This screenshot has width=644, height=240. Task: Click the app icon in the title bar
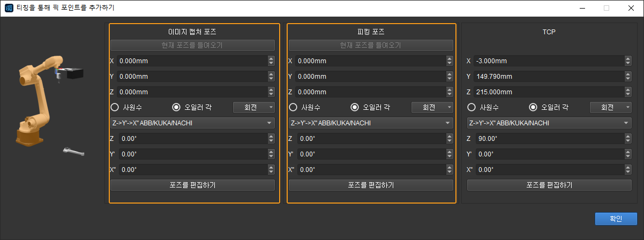pos(8,8)
